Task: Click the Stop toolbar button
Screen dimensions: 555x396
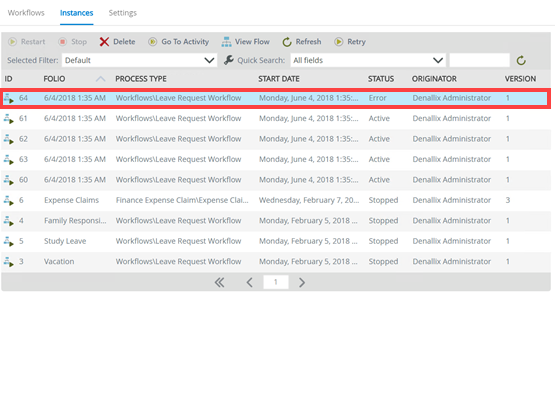Action: click(73, 42)
